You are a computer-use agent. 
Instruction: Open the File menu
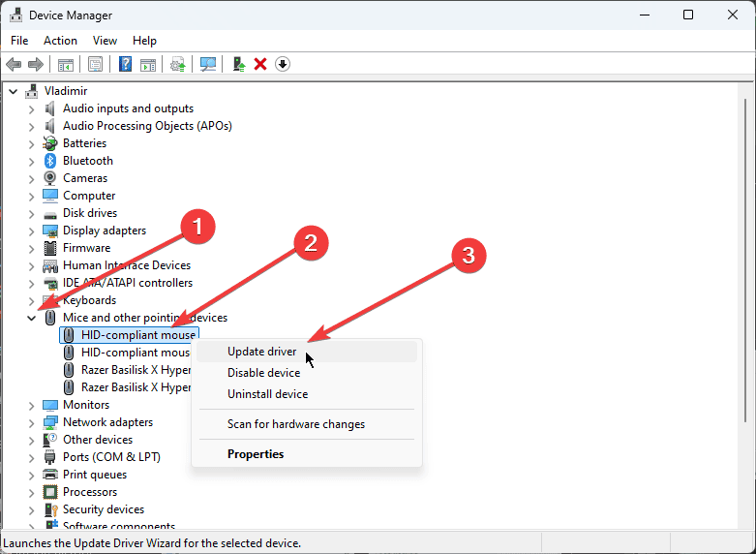pyautogui.click(x=19, y=41)
